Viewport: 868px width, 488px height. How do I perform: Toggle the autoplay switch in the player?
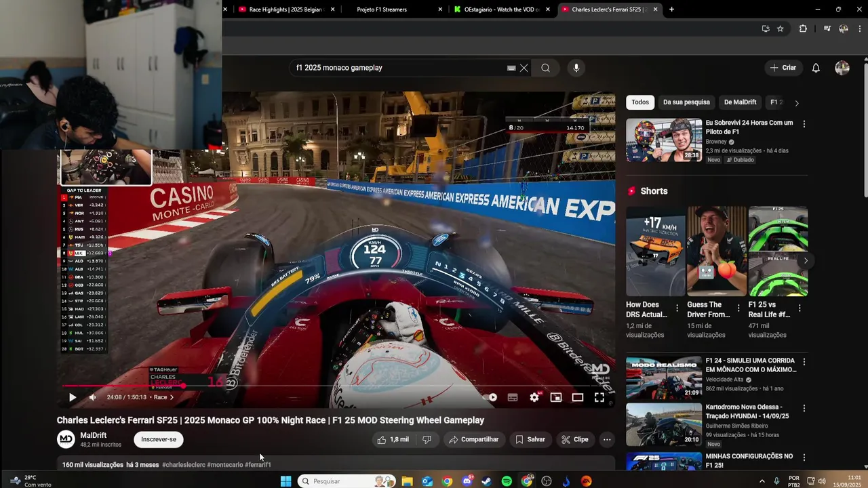pos(491,397)
